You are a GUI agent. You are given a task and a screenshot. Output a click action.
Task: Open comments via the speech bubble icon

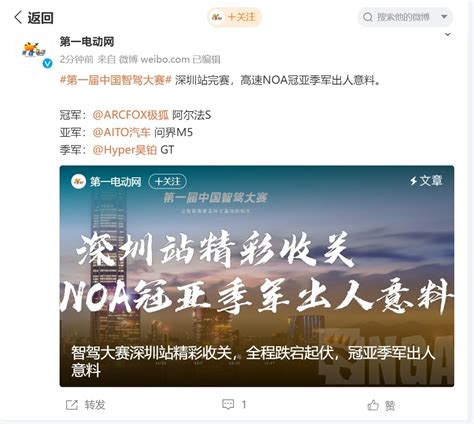point(228,405)
